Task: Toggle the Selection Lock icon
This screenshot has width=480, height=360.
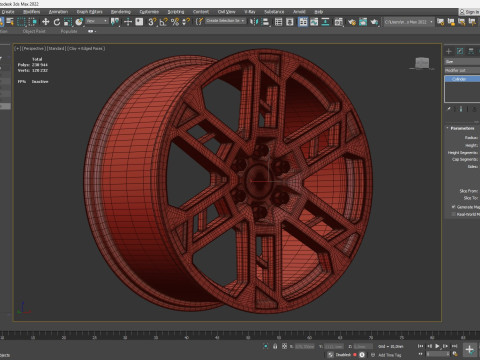Action: pyautogui.click(x=275, y=346)
